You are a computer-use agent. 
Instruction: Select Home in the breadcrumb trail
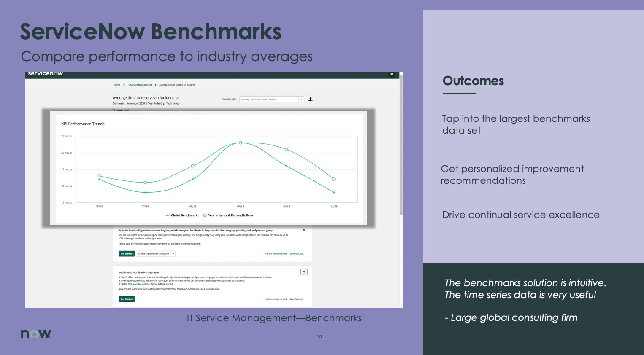pos(117,85)
